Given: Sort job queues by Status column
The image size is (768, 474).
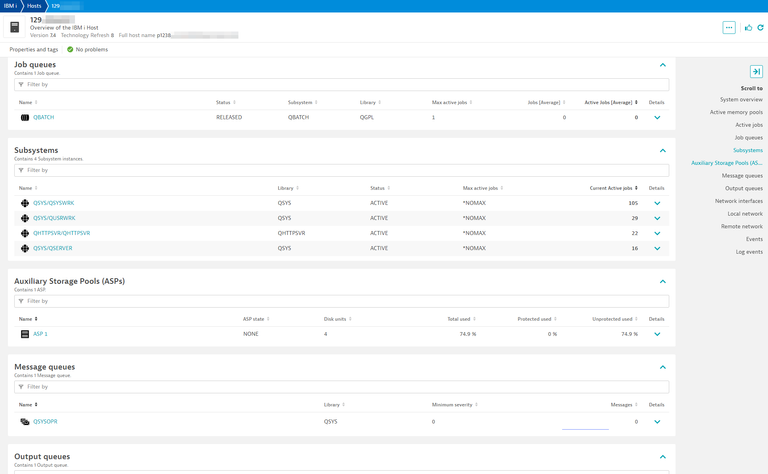Looking at the screenshot, I should point(226,102).
